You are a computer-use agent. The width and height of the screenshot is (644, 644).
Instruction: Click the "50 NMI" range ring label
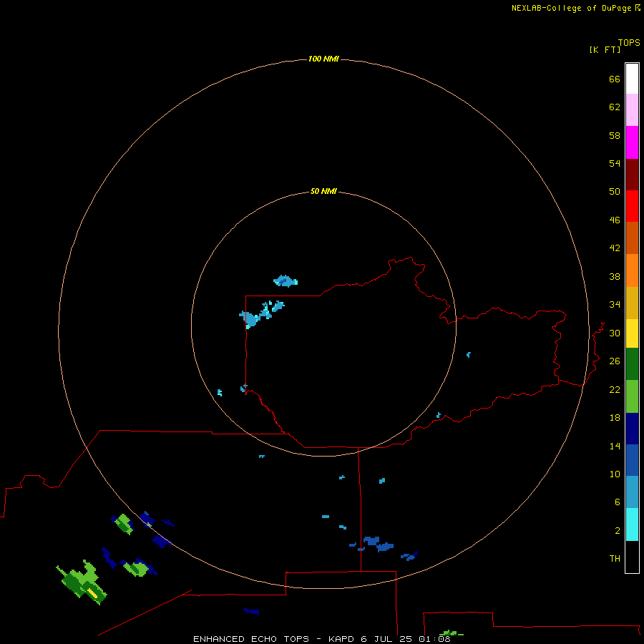click(x=323, y=191)
